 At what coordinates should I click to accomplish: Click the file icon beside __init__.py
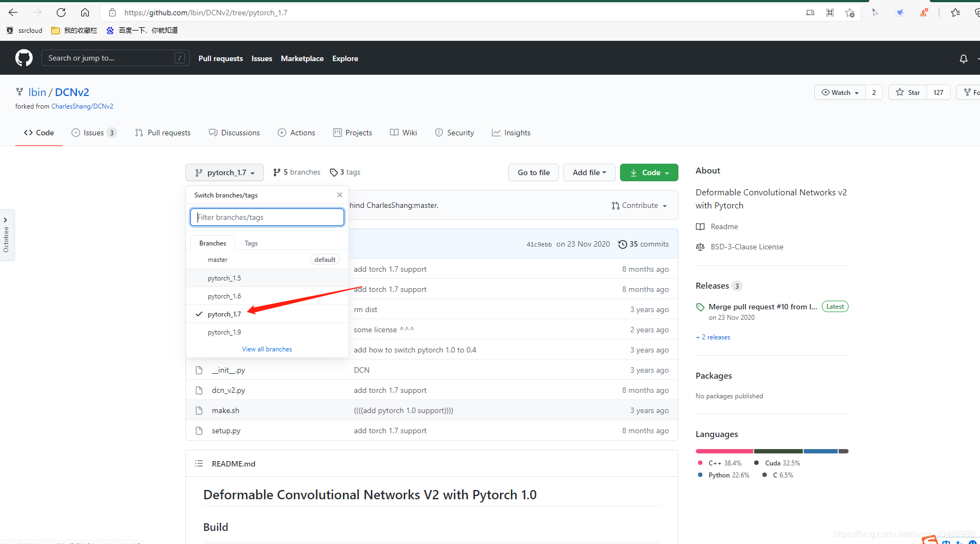(x=199, y=370)
